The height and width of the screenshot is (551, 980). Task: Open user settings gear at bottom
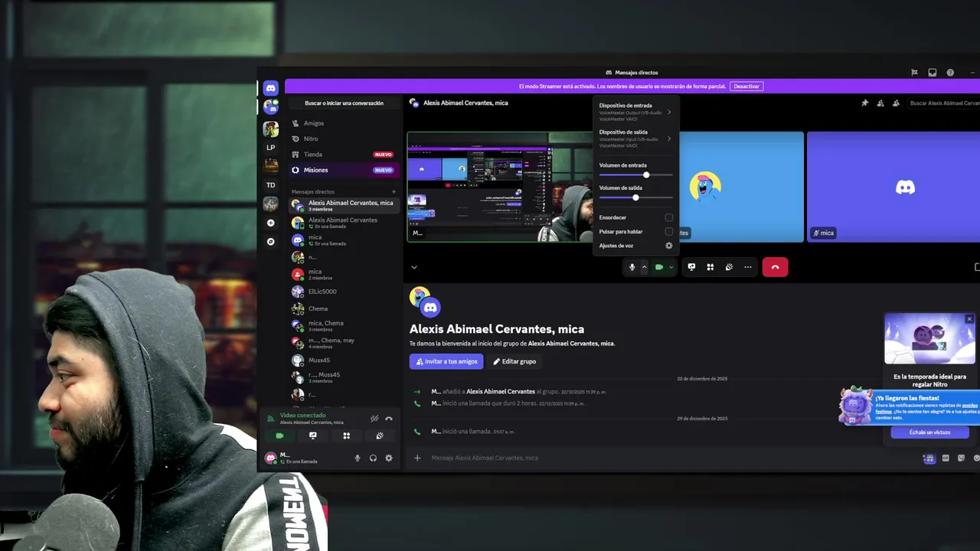[x=389, y=458]
